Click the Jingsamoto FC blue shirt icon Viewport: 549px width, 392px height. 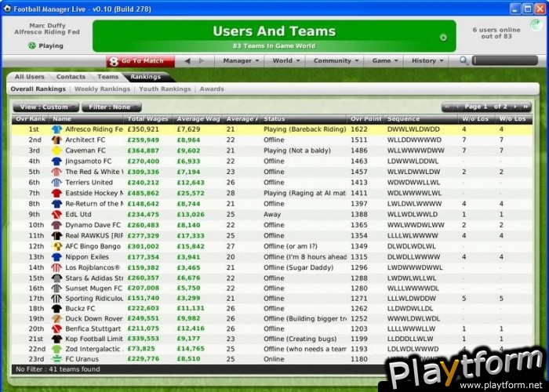pyautogui.click(x=56, y=162)
